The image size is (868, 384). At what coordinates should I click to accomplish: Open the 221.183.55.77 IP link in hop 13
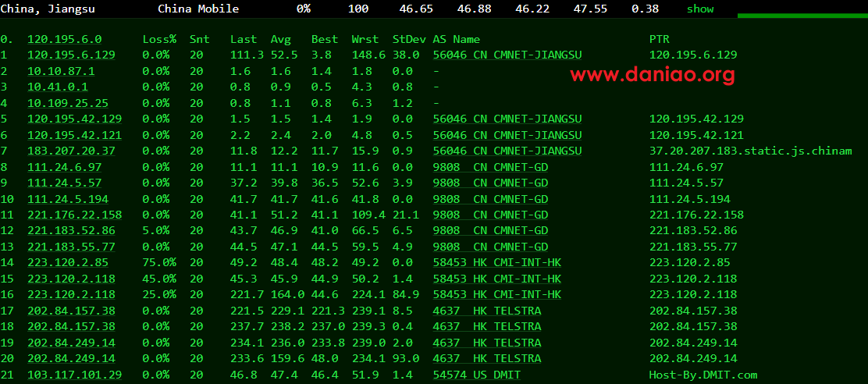point(71,247)
